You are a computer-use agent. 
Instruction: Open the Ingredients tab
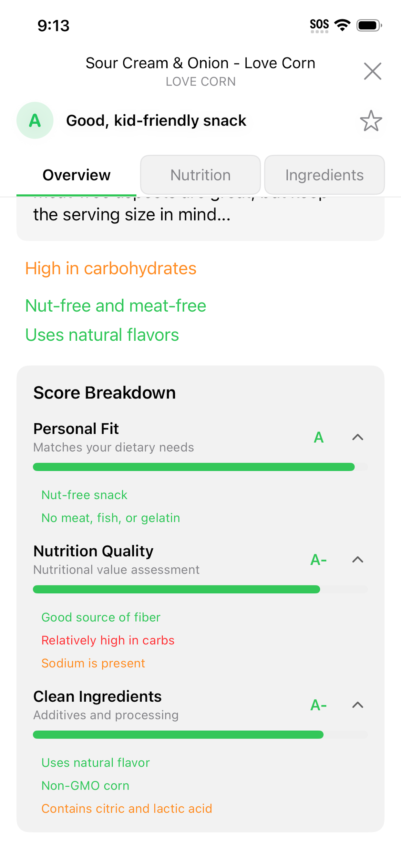coord(324,175)
